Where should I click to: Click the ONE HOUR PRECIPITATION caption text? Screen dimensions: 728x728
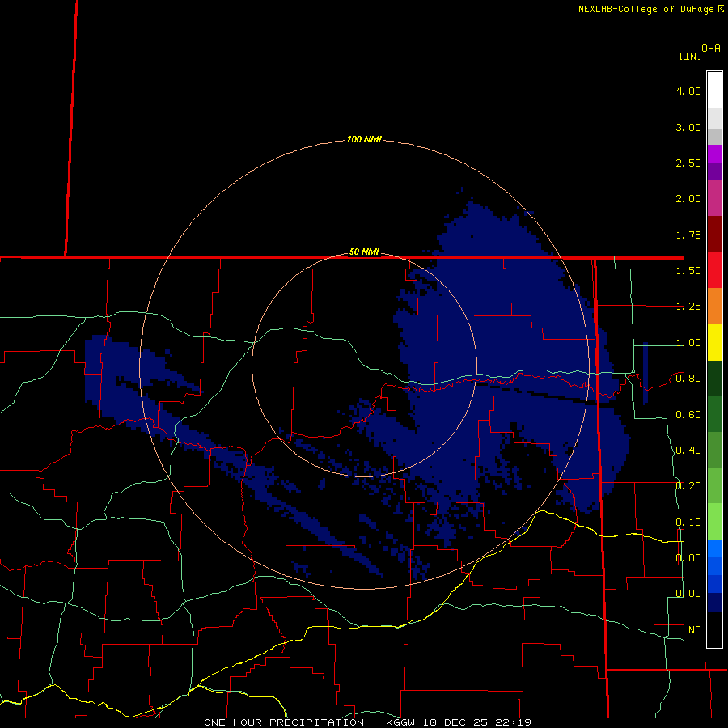point(284,722)
